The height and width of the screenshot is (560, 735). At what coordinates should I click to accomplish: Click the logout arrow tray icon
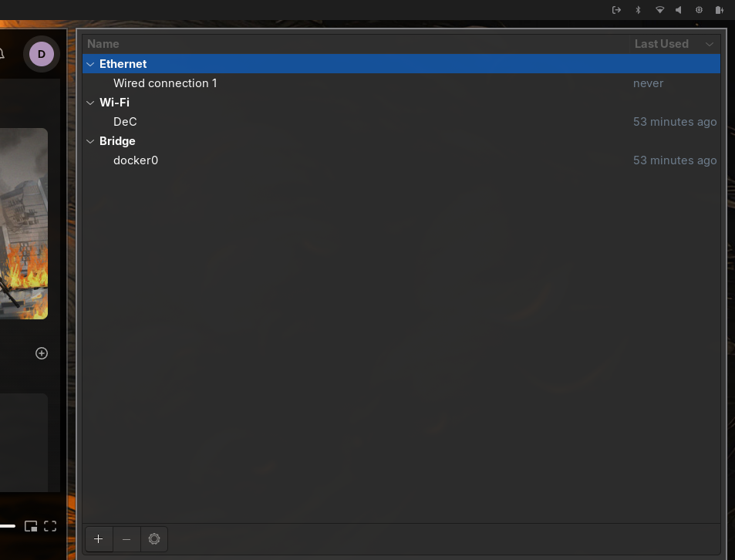tap(616, 10)
